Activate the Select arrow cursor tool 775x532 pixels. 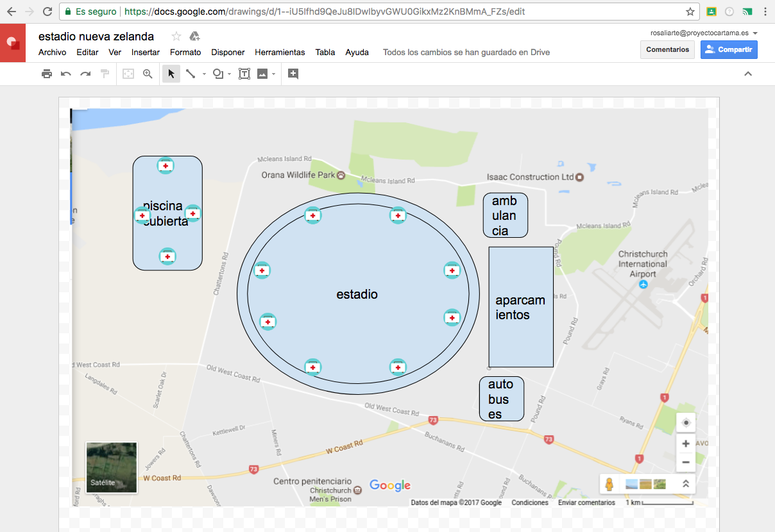(x=171, y=74)
